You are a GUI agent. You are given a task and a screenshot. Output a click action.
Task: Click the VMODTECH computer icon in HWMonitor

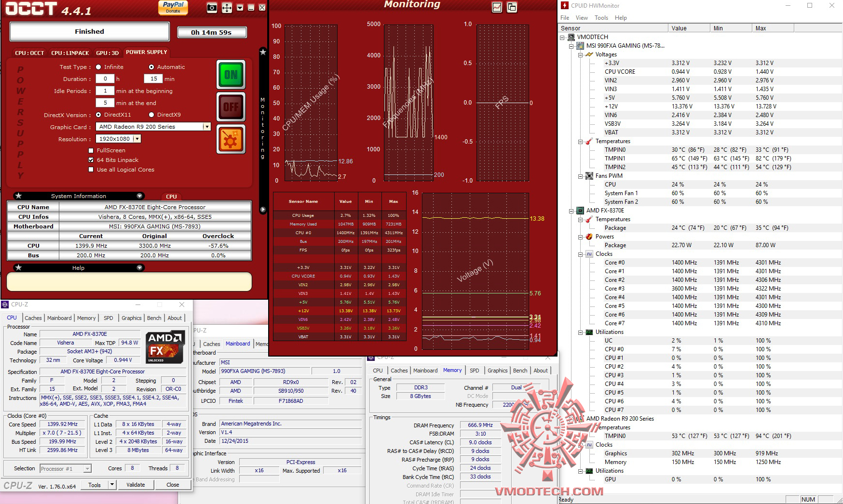(x=571, y=37)
